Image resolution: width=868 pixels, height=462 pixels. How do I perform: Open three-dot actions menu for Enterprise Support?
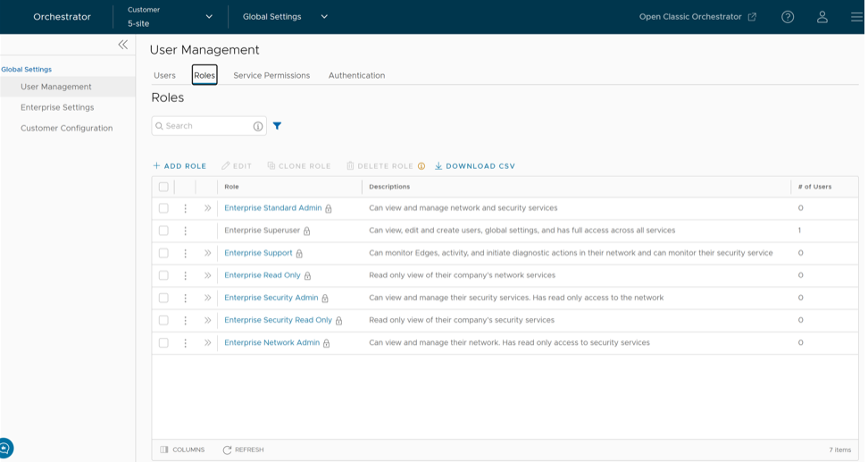[185, 253]
